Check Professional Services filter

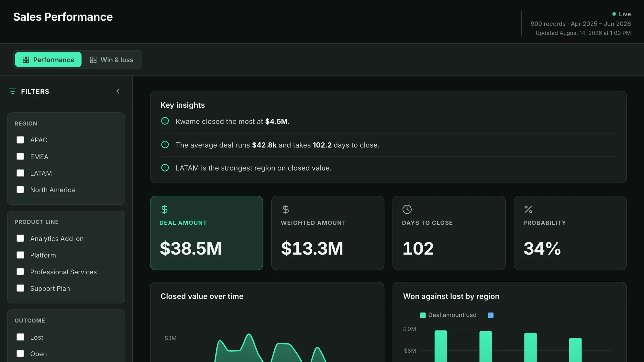coord(20,272)
